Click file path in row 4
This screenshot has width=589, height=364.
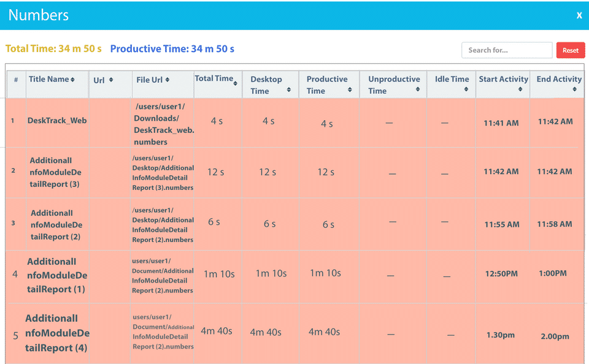coord(163,276)
